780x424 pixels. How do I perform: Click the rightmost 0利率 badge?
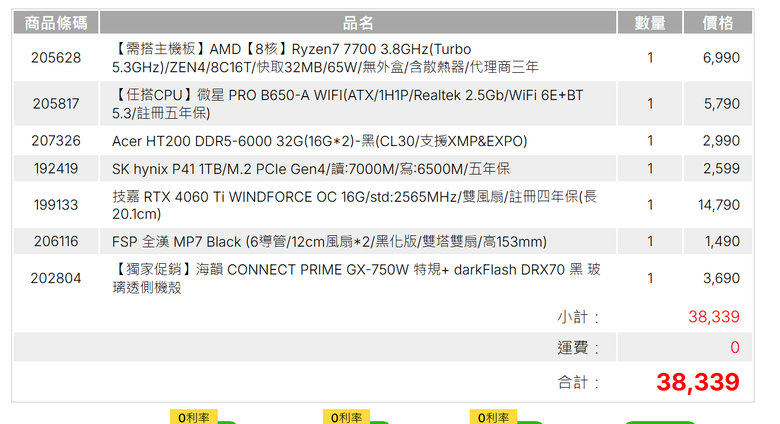pos(494,417)
